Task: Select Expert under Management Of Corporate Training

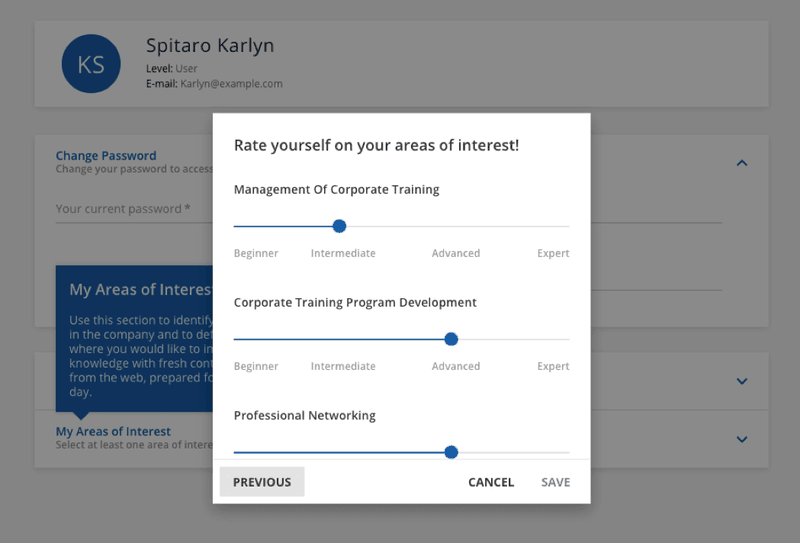Action: [x=553, y=253]
